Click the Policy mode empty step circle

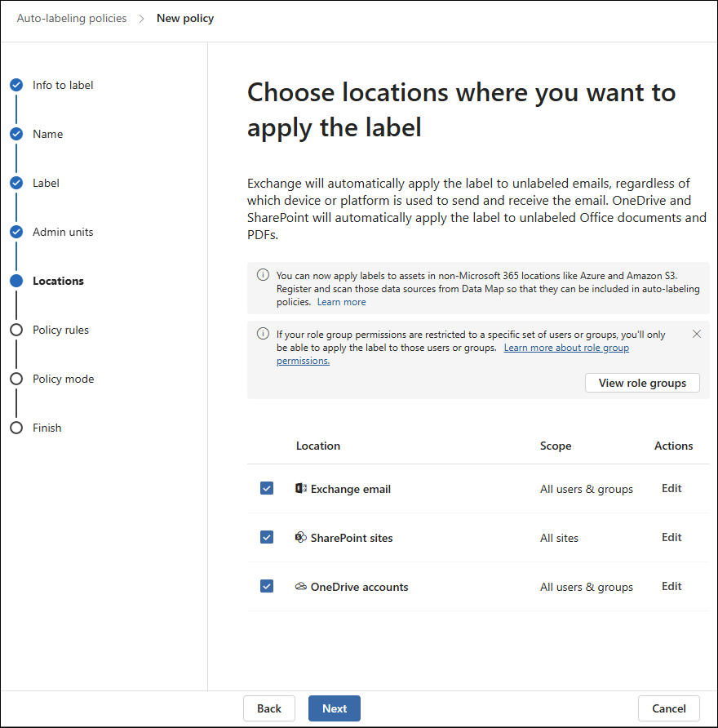[x=16, y=379]
